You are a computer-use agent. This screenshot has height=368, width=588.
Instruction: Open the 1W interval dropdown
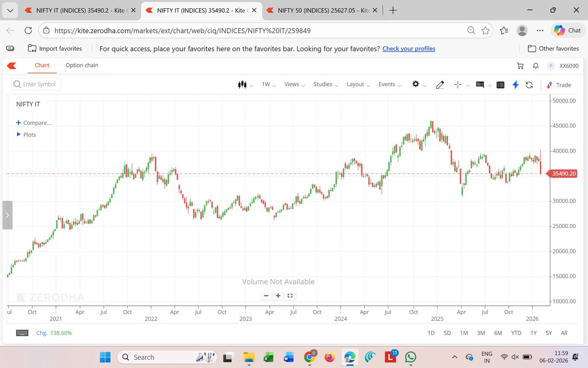[x=269, y=84]
